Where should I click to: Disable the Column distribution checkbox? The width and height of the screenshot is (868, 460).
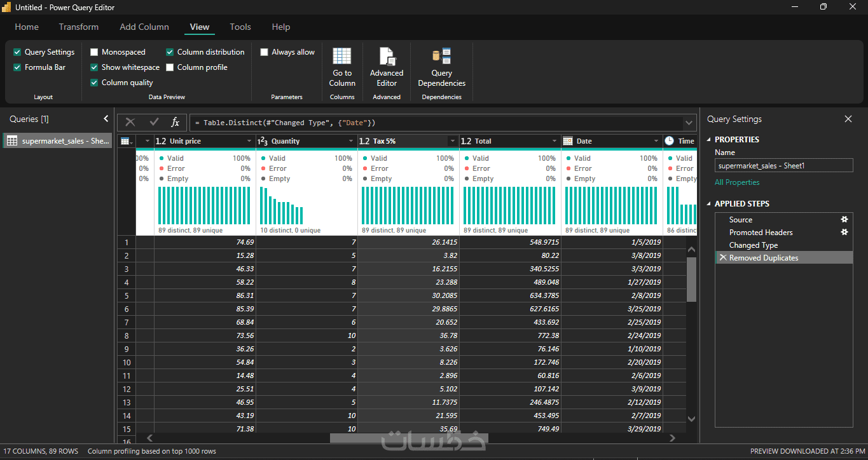(x=170, y=52)
